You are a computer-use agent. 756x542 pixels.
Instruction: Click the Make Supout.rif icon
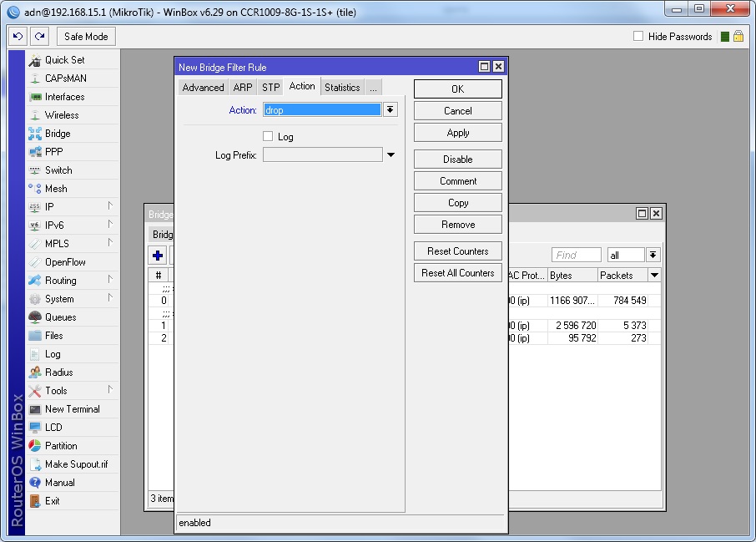point(35,464)
